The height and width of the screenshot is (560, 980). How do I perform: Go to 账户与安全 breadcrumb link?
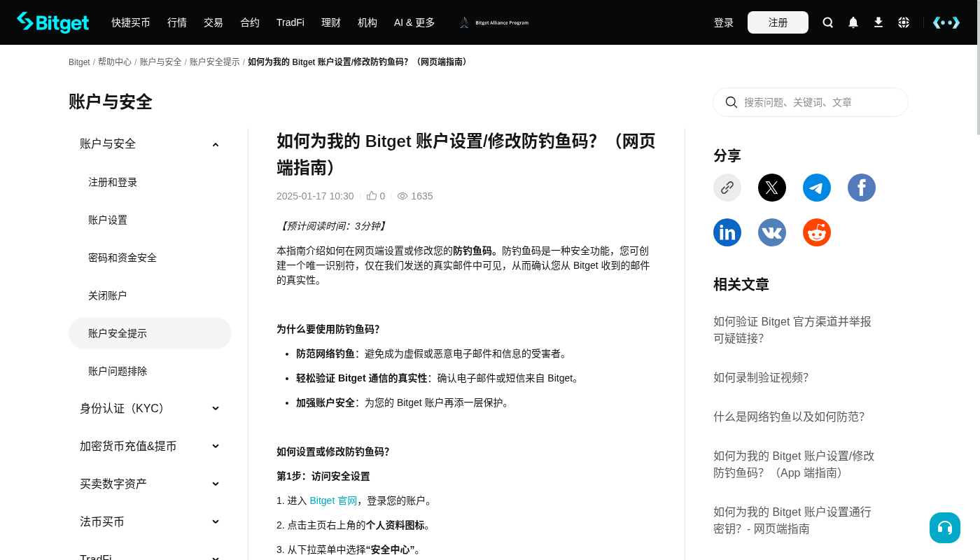(160, 62)
